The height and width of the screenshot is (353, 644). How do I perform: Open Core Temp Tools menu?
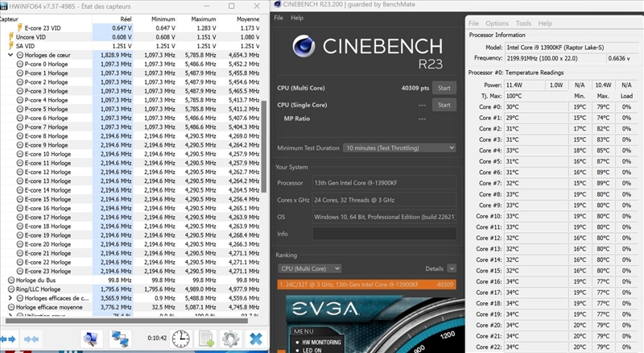[523, 23]
